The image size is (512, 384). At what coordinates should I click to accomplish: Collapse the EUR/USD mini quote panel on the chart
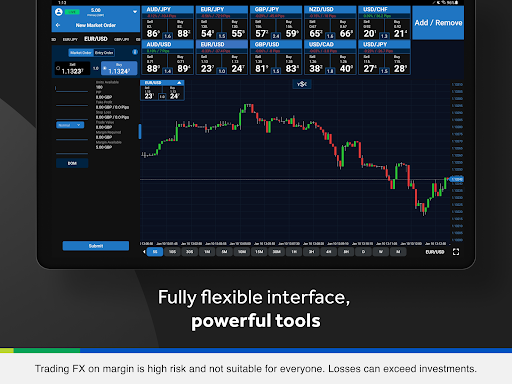179,82
